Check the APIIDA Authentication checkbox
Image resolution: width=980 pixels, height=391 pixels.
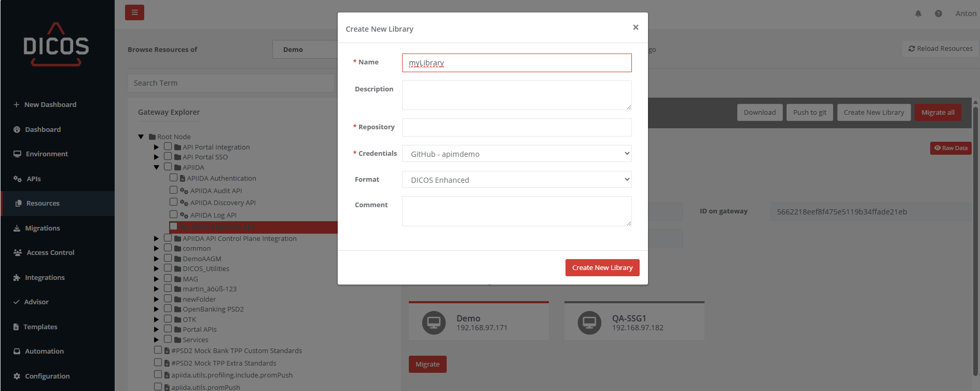174,178
